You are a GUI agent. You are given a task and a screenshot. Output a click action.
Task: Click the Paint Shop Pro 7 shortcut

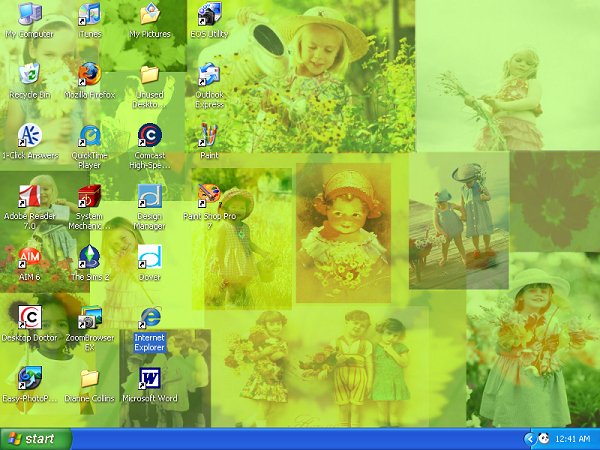209,196
